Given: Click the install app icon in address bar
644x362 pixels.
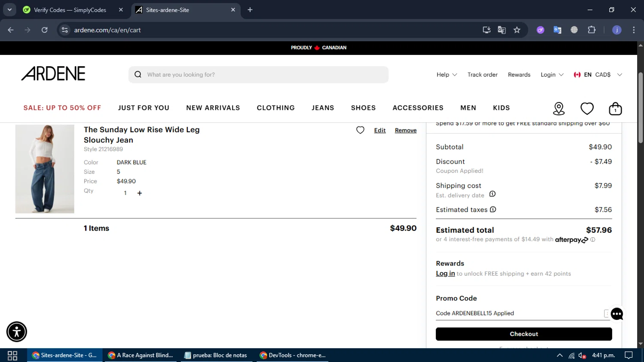Looking at the screenshot, I should (x=486, y=30).
